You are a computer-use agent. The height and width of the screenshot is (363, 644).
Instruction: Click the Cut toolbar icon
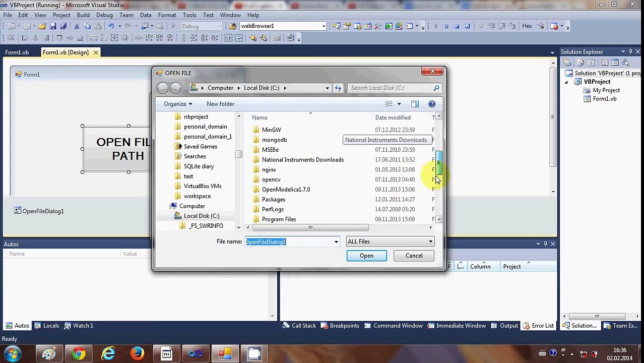click(x=77, y=26)
